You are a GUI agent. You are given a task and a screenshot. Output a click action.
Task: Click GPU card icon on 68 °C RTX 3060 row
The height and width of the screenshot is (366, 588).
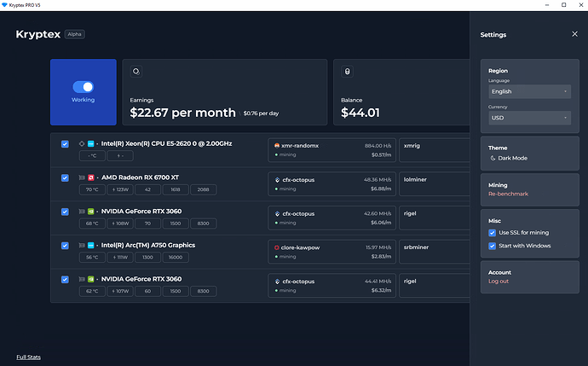click(x=82, y=212)
